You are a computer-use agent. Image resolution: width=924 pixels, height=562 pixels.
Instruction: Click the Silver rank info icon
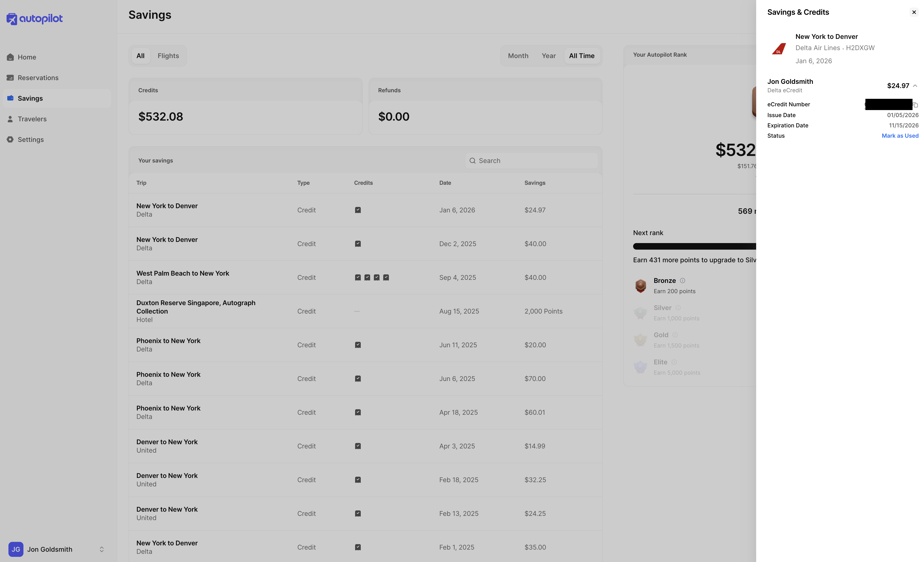(x=678, y=308)
